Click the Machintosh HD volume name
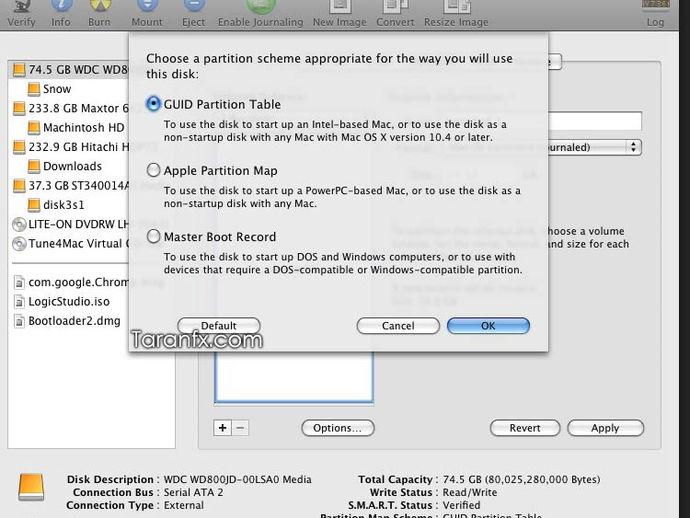This screenshot has height=518, width=690. [84, 128]
